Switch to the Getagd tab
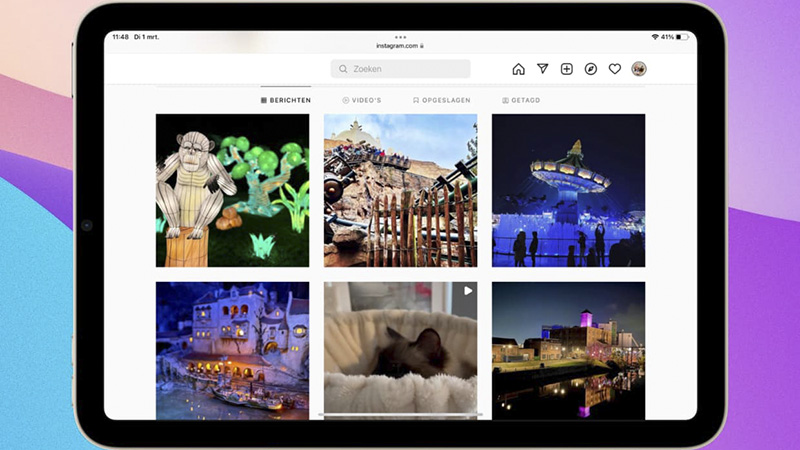 coord(521,100)
